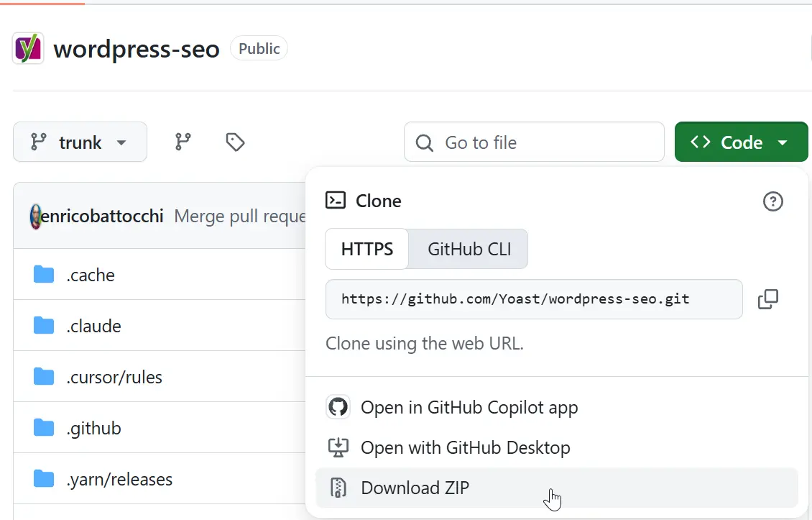Click the Clone terminal icon
This screenshot has width=812, height=520.
(336, 200)
